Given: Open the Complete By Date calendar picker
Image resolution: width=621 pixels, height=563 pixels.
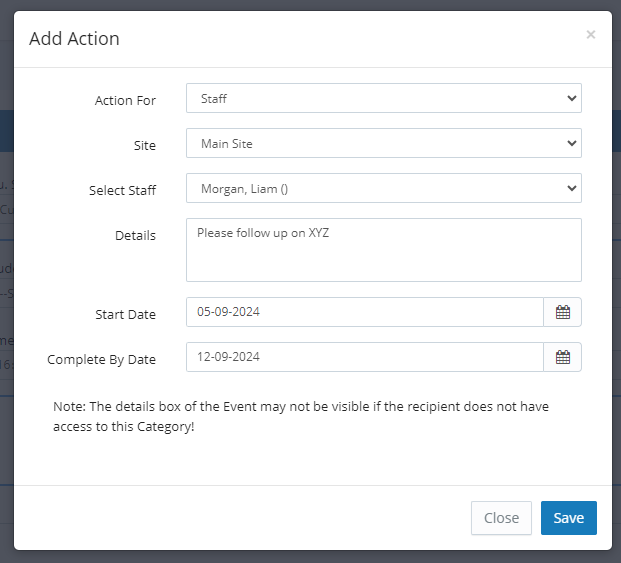Looking at the screenshot, I should point(563,357).
